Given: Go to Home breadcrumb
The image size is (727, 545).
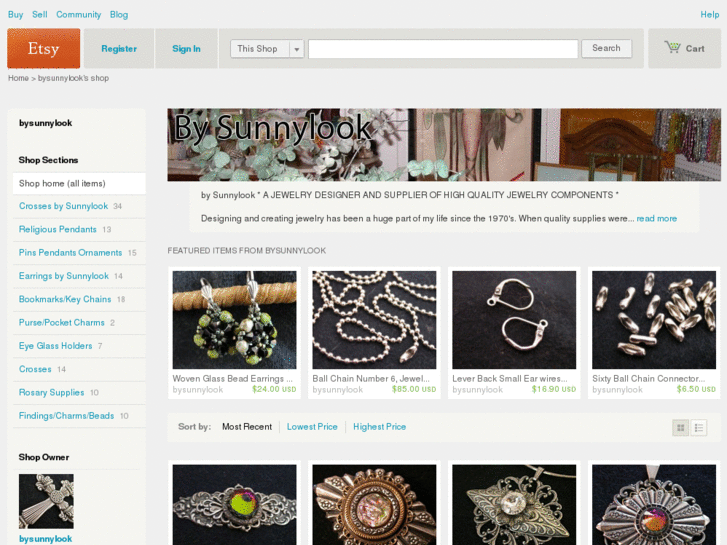Looking at the screenshot, I should tap(18, 78).
